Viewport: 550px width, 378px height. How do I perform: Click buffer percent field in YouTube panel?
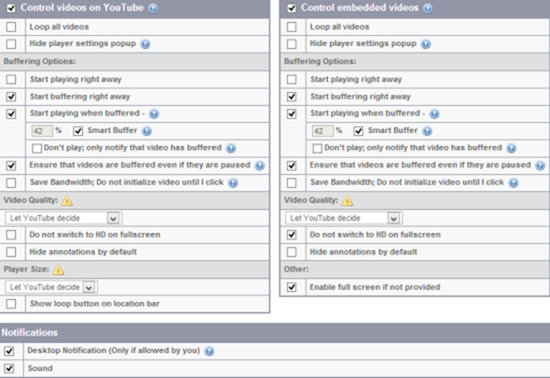click(x=42, y=131)
